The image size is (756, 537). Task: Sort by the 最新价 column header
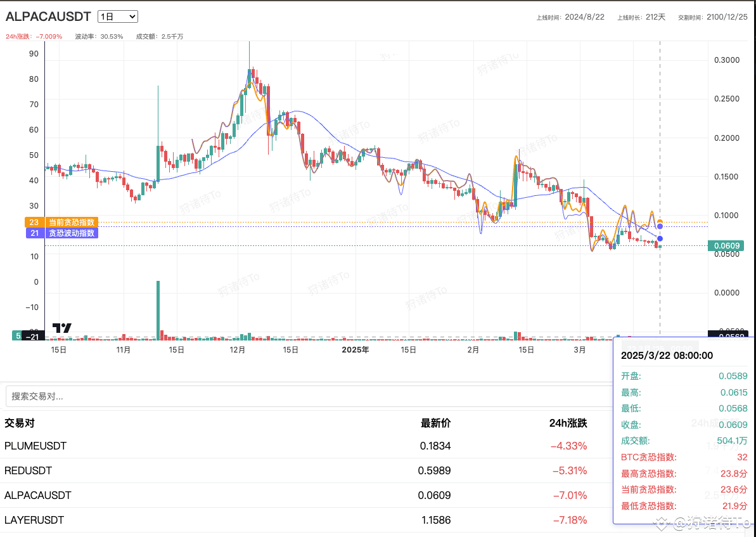click(435, 423)
